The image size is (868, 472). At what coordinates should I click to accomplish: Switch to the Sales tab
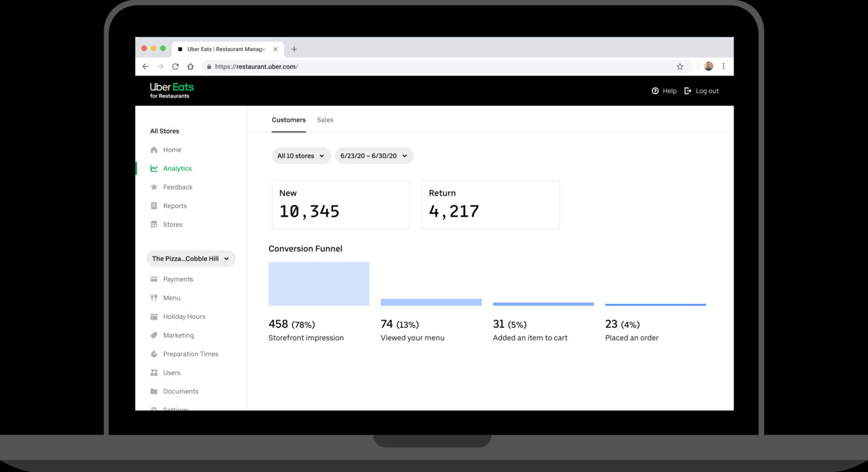coord(325,120)
